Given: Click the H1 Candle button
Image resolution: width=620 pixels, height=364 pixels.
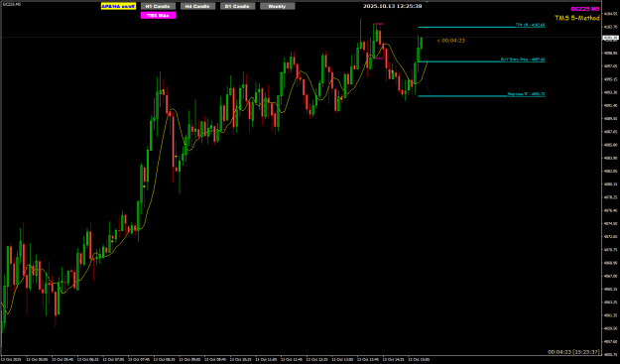Looking at the screenshot, I should 158,6.
